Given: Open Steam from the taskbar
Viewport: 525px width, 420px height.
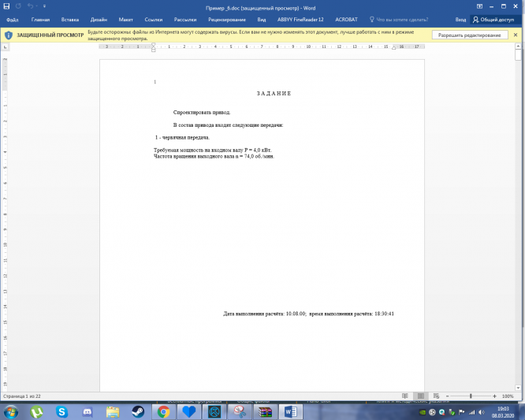Looking at the screenshot, I should [138, 411].
